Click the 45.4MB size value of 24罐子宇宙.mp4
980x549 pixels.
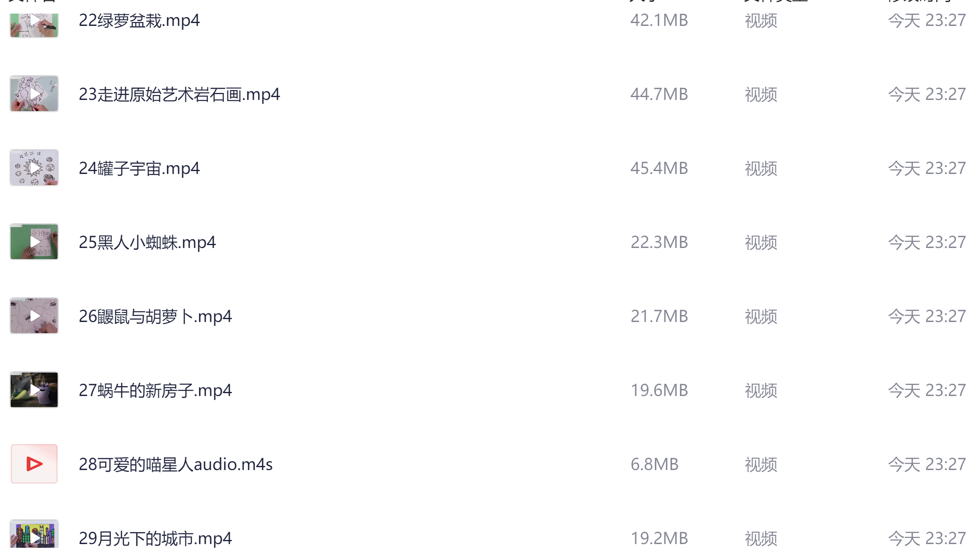click(x=659, y=168)
